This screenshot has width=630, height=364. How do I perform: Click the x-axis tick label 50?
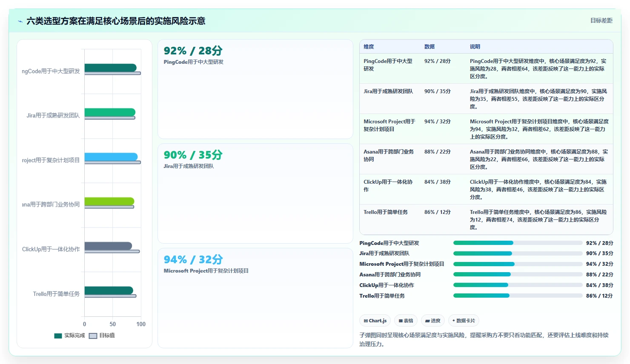pos(112,324)
